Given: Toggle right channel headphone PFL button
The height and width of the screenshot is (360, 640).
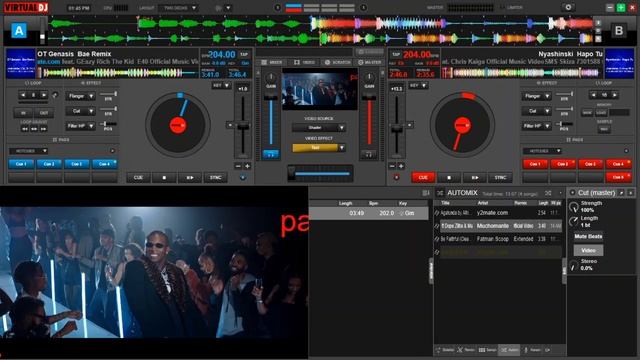Looking at the screenshot, I should pos(369,154).
